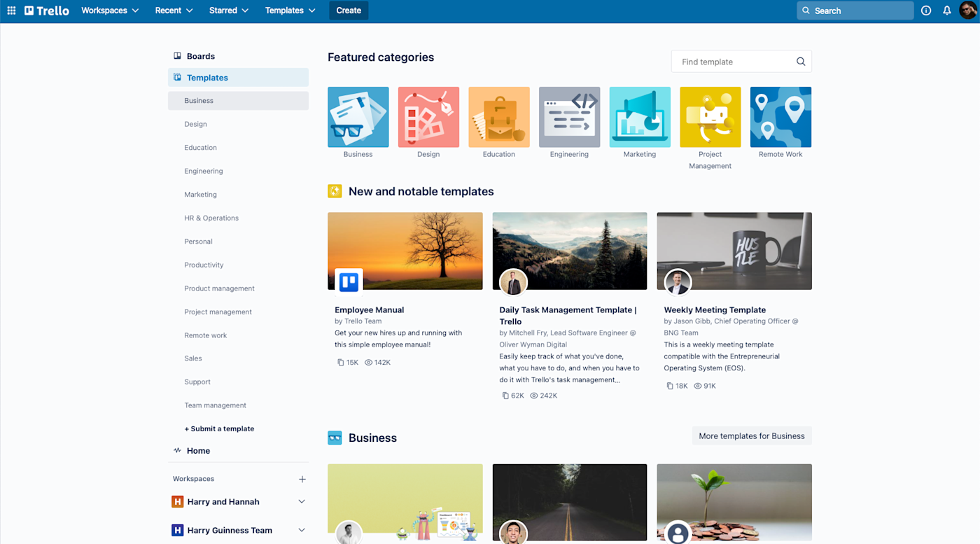Click the magnifier icon in Find template
This screenshot has height=544, width=980.
pyautogui.click(x=801, y=62)
